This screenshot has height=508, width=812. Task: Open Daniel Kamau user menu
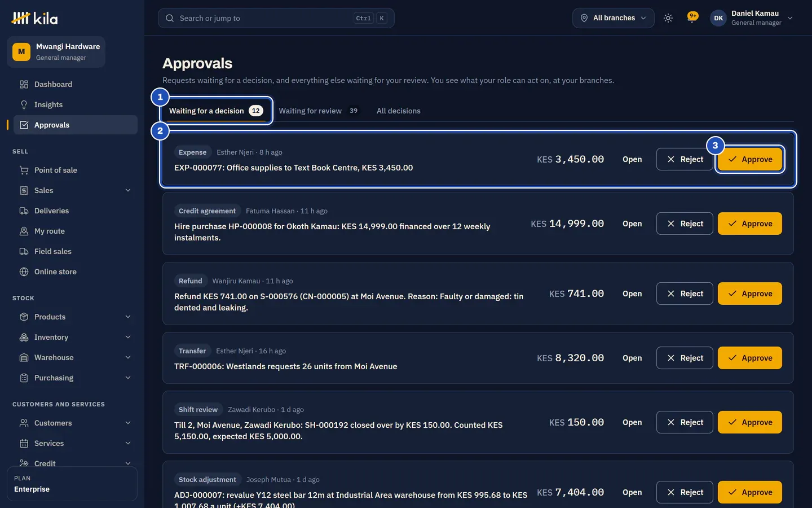752,18
